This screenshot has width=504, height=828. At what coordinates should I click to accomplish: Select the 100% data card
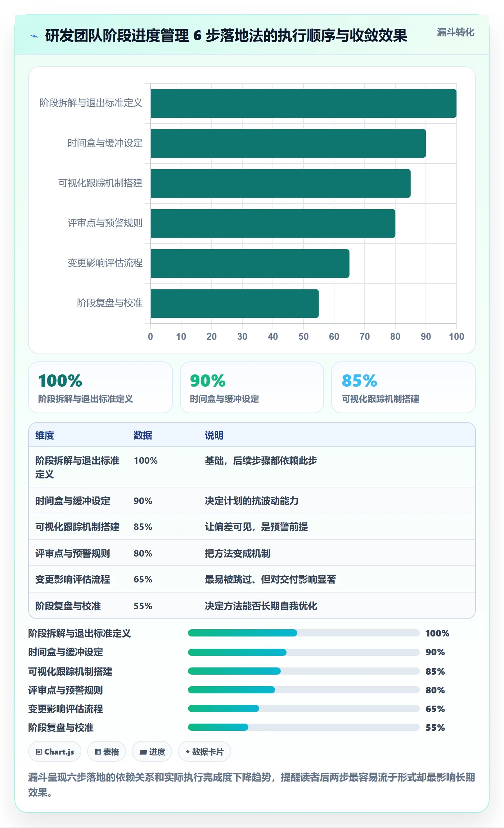(100, 387)
